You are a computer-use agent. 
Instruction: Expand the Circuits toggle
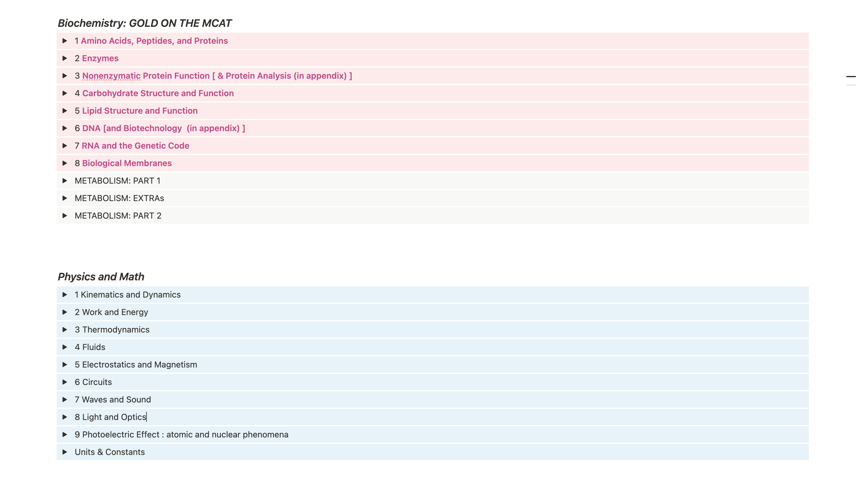coord(65,382)
